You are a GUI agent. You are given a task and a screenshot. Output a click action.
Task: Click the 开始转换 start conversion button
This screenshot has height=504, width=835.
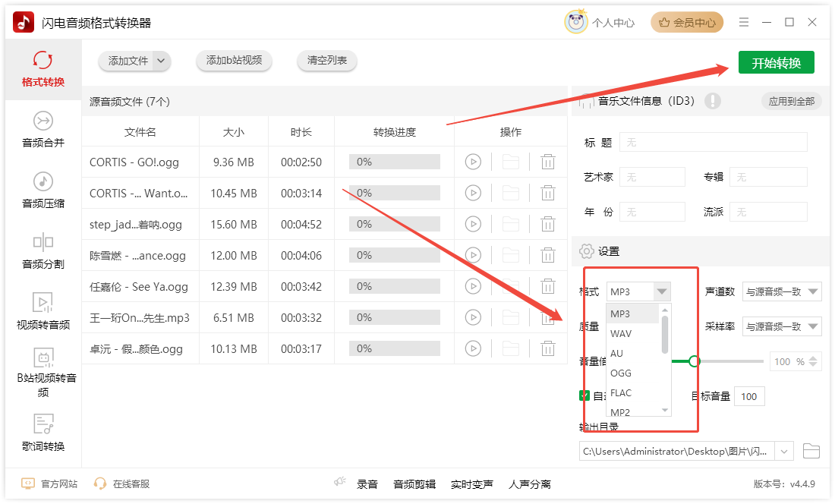click(x=776, y=63)
